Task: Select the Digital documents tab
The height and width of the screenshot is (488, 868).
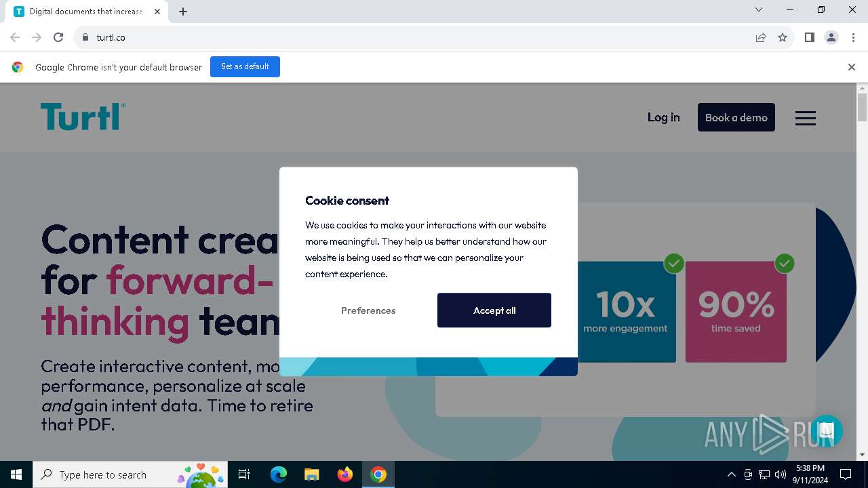Action: pyautogui.click(x=88, y=12)
